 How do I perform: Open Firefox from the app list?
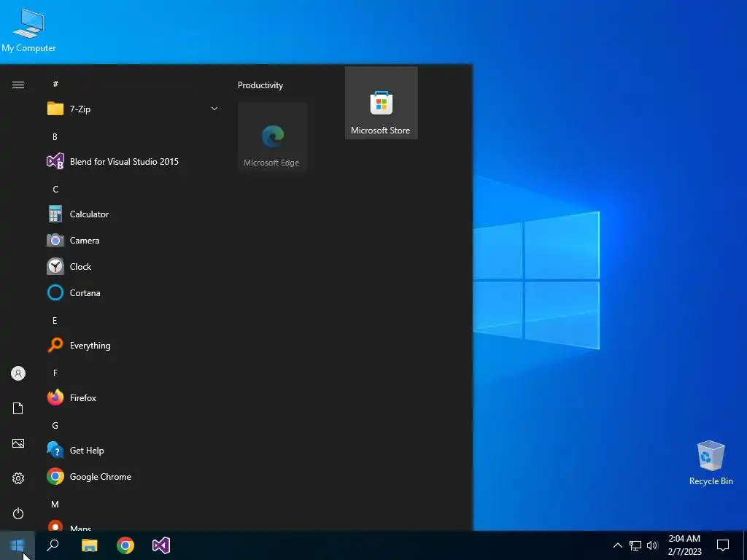[x=132, y=397]
